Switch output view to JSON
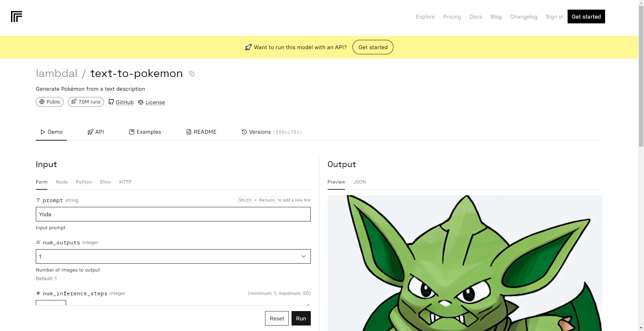 (359, 182)
